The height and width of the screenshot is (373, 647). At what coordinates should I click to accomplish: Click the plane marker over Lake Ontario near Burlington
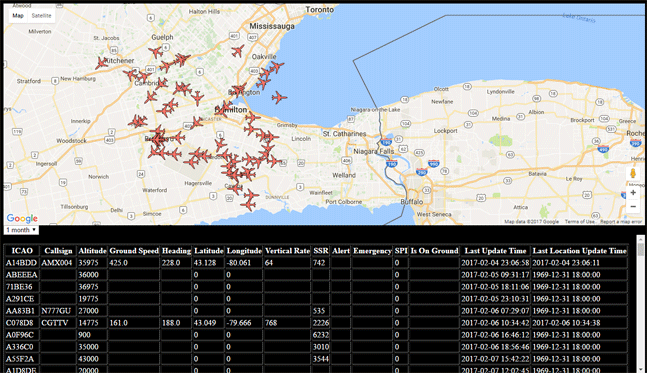tap(279, 98)
